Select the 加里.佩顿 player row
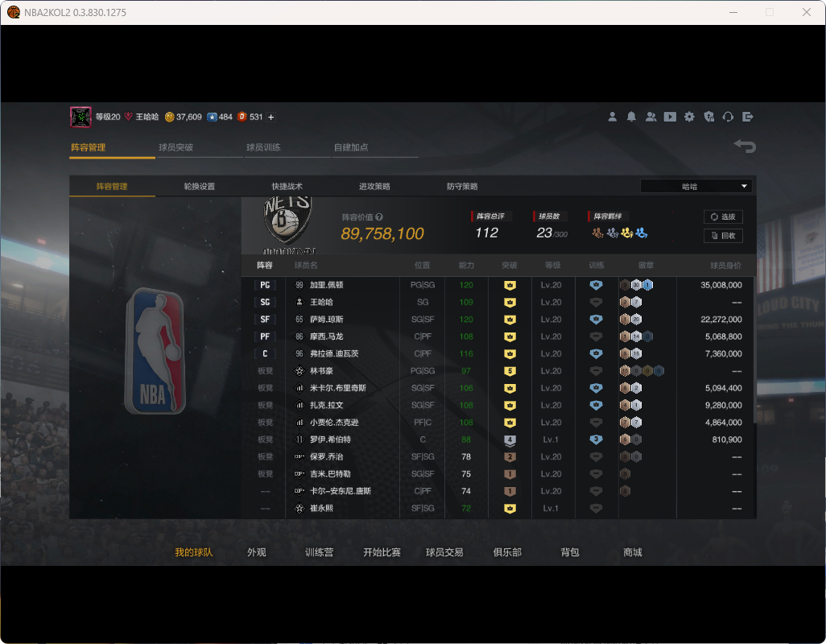 [327, 285]
